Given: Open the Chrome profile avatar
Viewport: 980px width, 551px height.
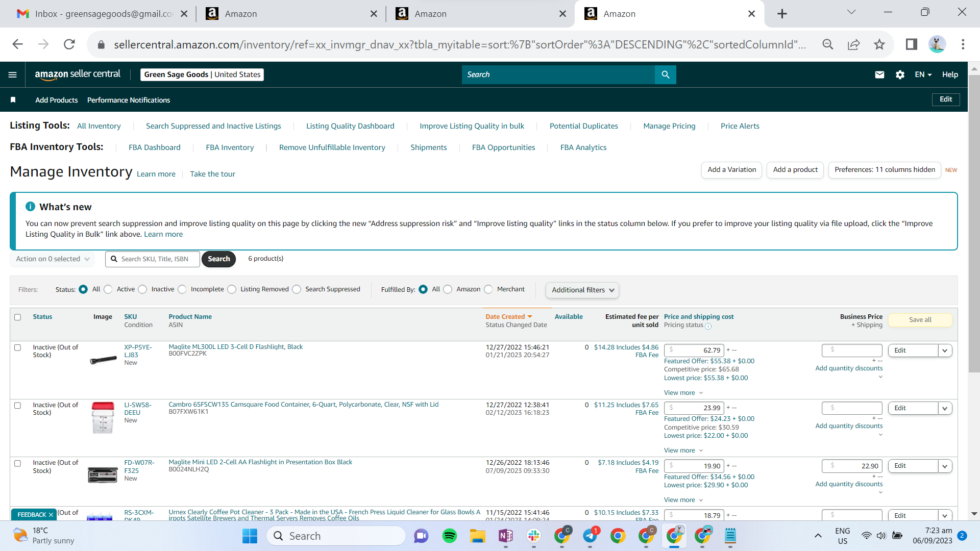Looking at the screenshot, I should coord(937,44).
